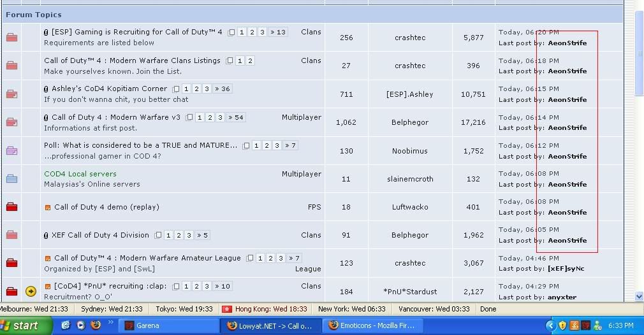Click the Hong Kong flag in status bar
Image resolution: width=644 pixels, height=335 pixels.
tap(226, 309)
